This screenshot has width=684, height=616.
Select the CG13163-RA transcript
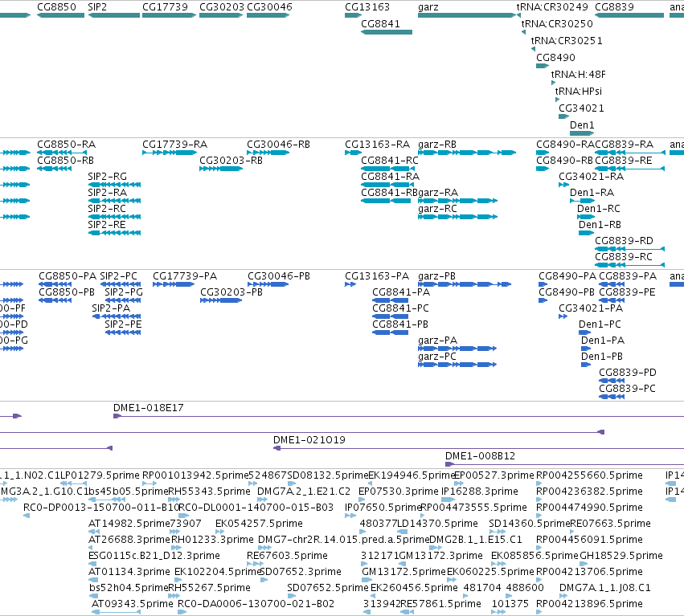click(353, 153)
